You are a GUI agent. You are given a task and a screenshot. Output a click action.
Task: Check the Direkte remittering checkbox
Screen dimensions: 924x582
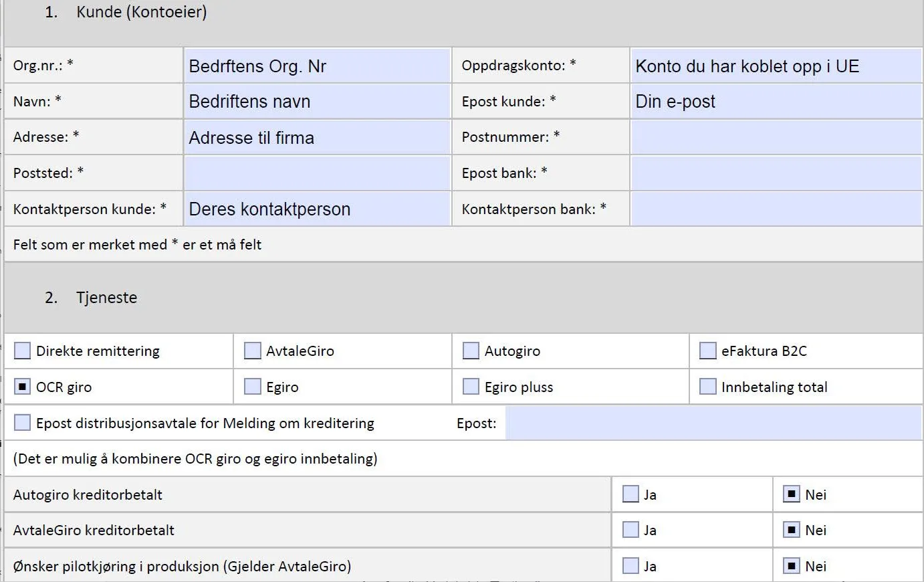[x=23, y=351]
